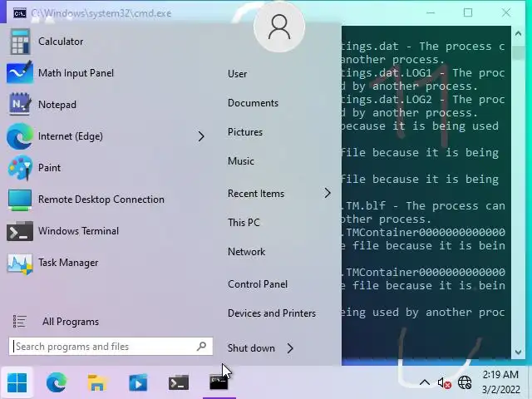Screen dimensions: 532x399
Task: Select the cmd.exe taskbar icon
Action: (x=219, y=382)
